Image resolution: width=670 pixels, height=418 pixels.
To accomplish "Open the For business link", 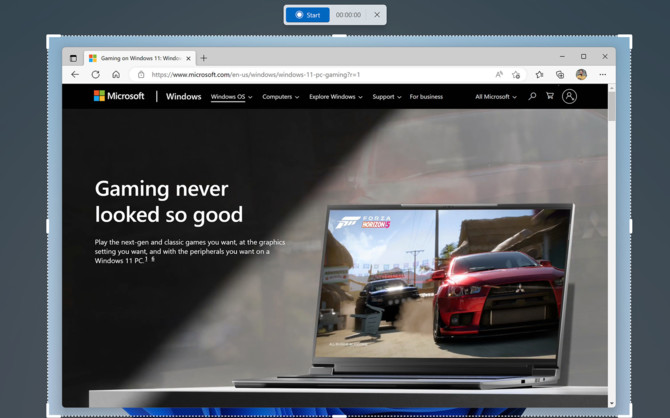I will click(426, 97).
